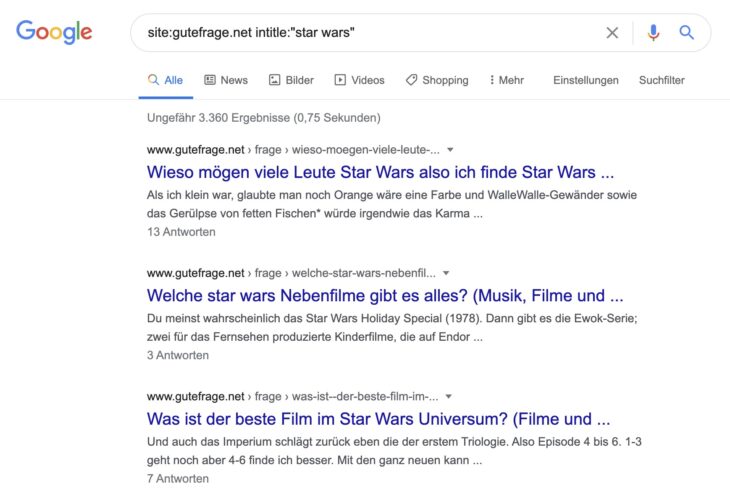Screen dimensions: 730x491
Task: Click '3 Antworten' text
Action: [x=178, y=355]
